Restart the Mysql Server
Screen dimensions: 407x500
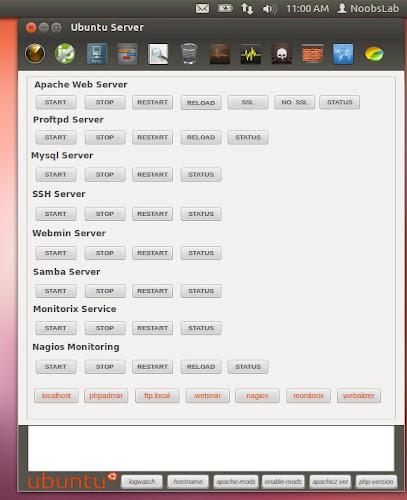152,175
